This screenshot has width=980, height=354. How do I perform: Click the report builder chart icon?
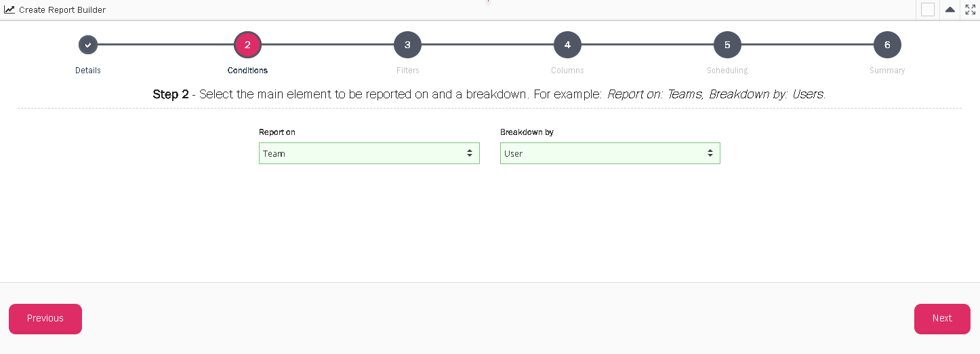click(x=9, y=10)
